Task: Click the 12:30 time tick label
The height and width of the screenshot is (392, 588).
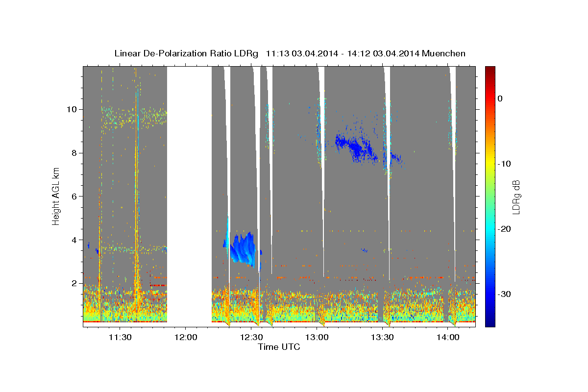Action: click(251, 337)
